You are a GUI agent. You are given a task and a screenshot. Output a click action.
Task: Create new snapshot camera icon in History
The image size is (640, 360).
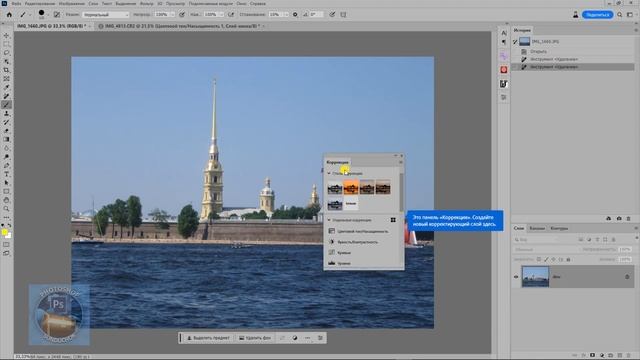click(619, 218)
